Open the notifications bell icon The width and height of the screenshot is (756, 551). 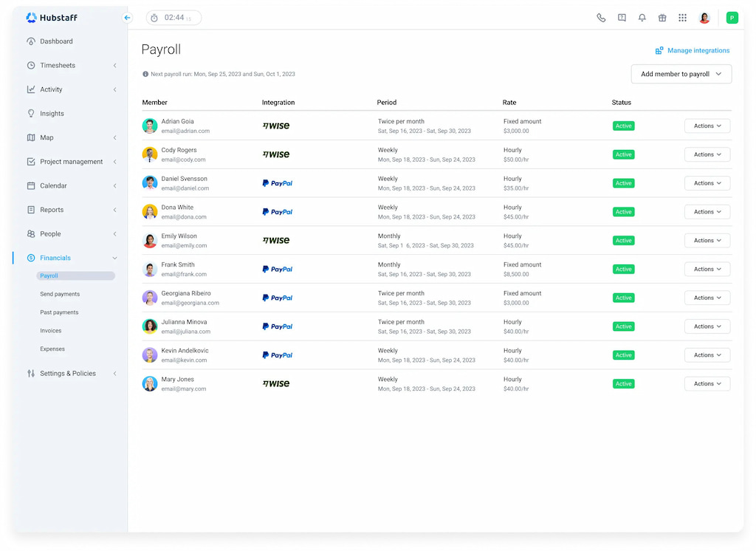click(642, 17)
